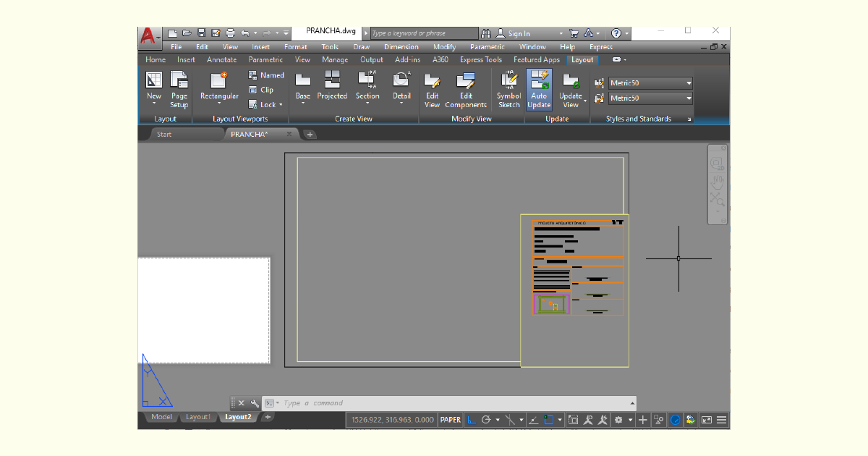Click the Projected view tool

332,87
